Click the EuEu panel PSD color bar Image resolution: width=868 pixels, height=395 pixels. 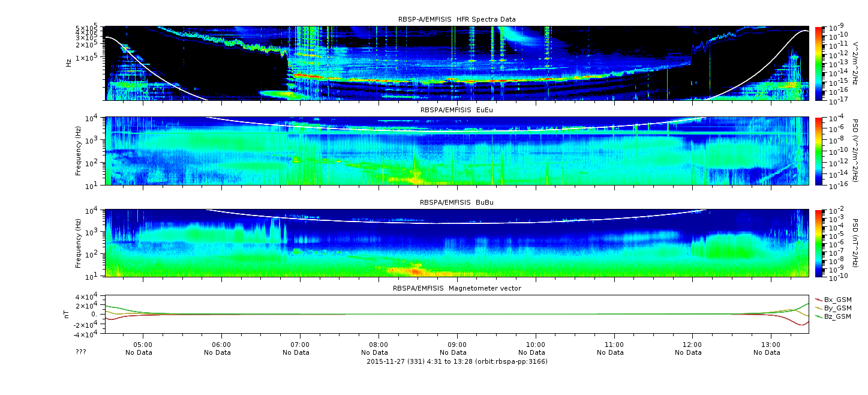tap(818, 151)
